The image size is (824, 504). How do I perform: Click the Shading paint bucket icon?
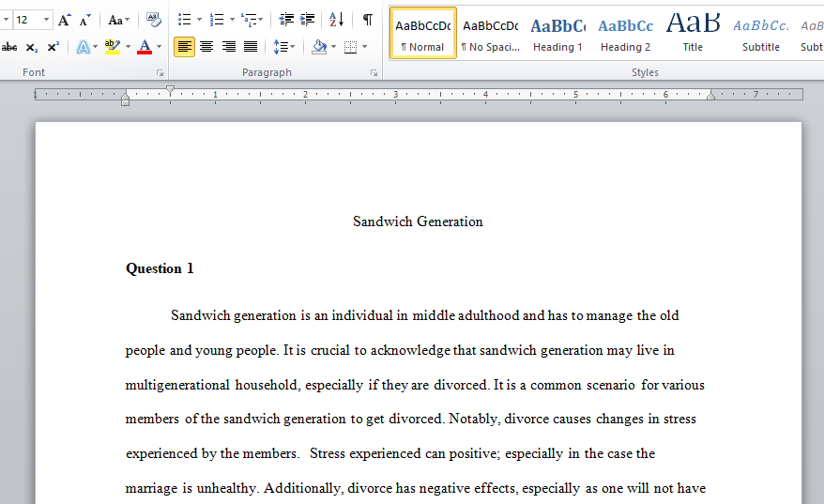coord(319,47)
